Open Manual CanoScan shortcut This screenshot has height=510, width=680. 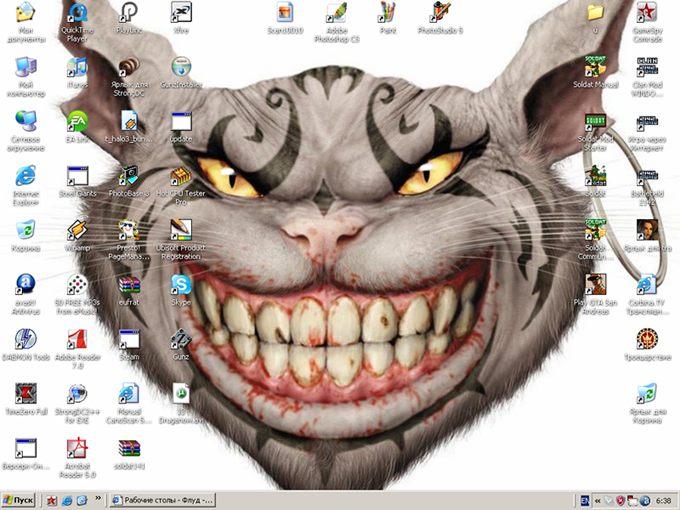(129, 394)
